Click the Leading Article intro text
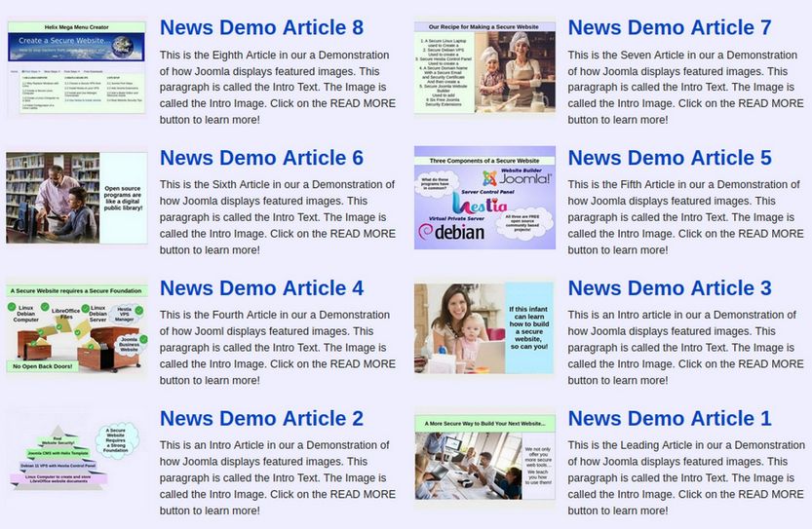 pos(685,477)
